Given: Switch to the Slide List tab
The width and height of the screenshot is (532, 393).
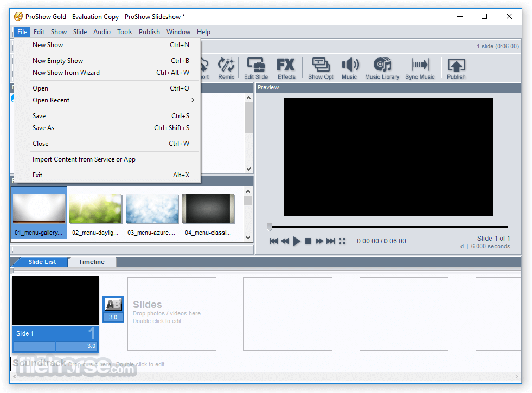Looking at the screenshot, I should tap(42, 262).
